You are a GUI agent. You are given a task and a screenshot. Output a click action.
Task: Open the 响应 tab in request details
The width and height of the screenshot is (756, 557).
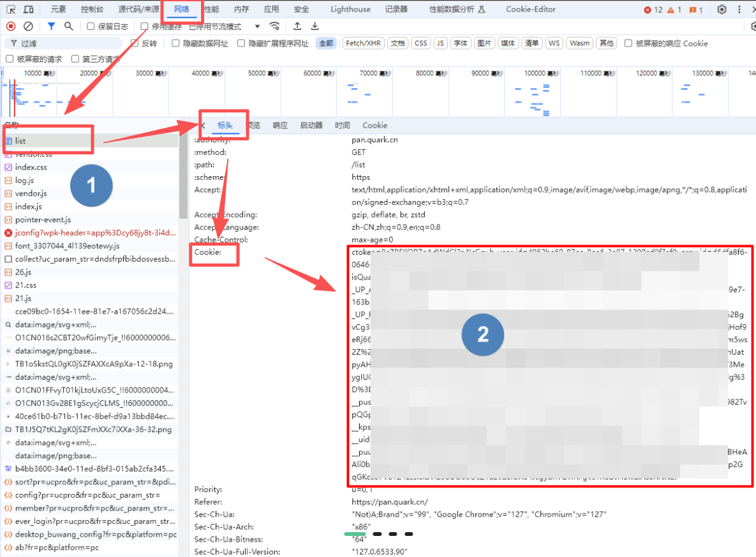tap(280, 126)
